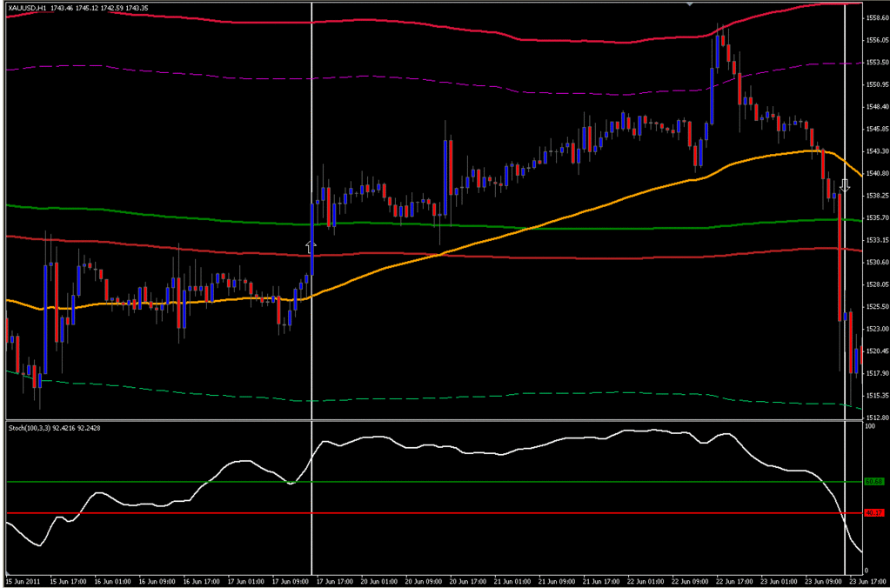Click the 1538.25 price label

(x=876, y=195)
